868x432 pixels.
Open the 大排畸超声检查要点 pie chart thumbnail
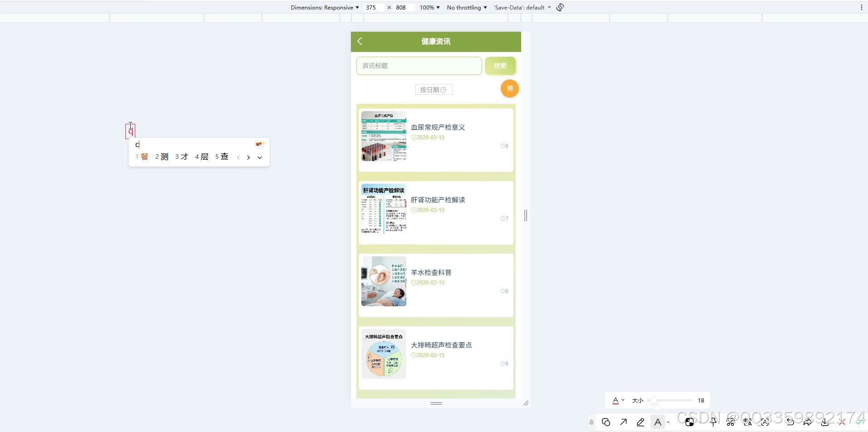click(384, 354)
